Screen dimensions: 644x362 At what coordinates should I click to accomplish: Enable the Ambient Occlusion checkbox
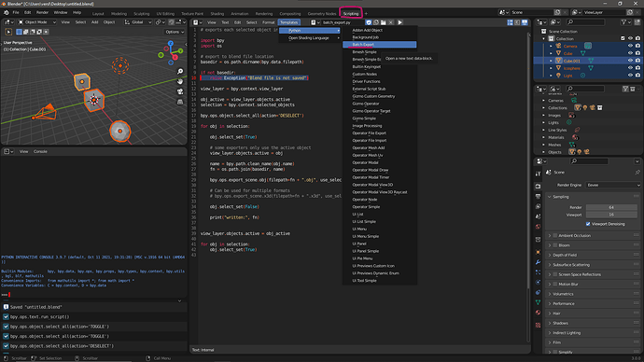555,236
